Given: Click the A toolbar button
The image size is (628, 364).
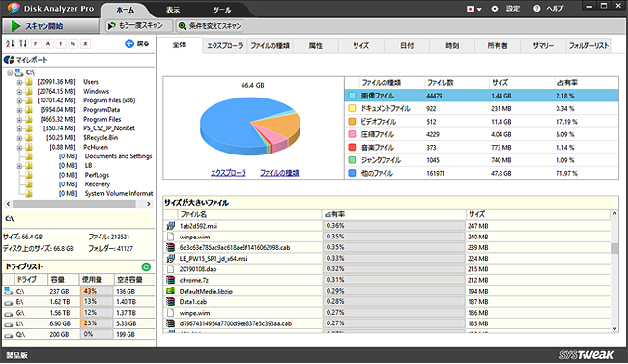Looking at the screenshot, I should coord(48,44).
